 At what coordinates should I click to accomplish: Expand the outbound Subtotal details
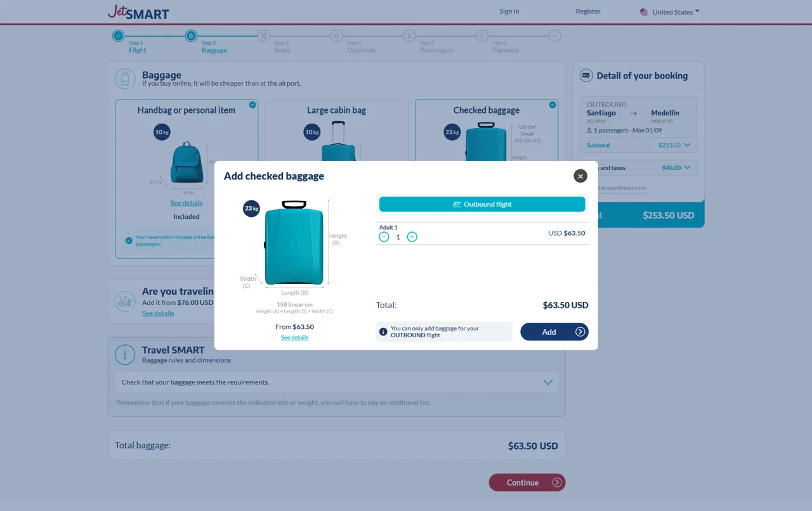(x=687, y=145)
